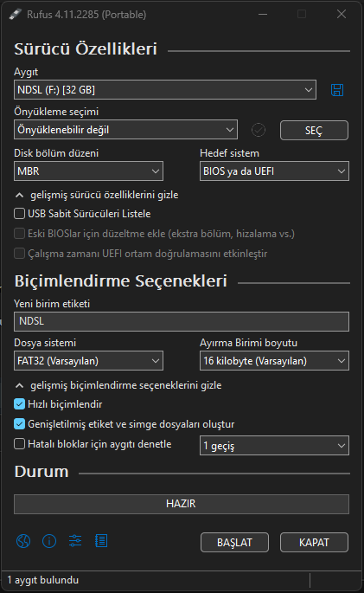The image size is (364, 593).
Task: Click the HAZIR progress bar
Action: (182, 504)
